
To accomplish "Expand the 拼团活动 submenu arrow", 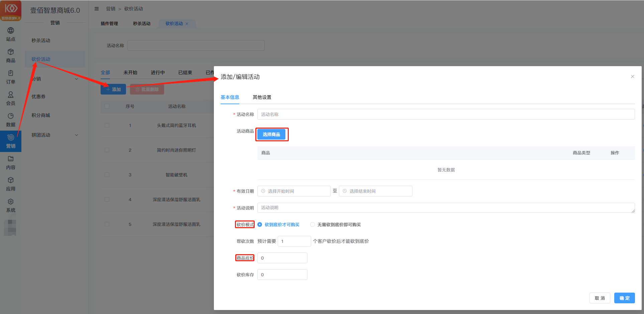I will pyautogui.click(x=77, y=135).
